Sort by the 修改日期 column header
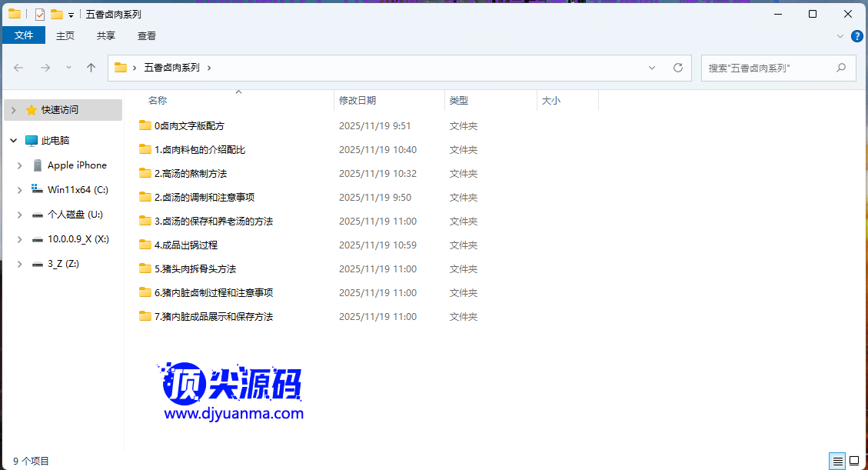Image resolution: width=868 pixels, height=470 pixels. [358, 100]
